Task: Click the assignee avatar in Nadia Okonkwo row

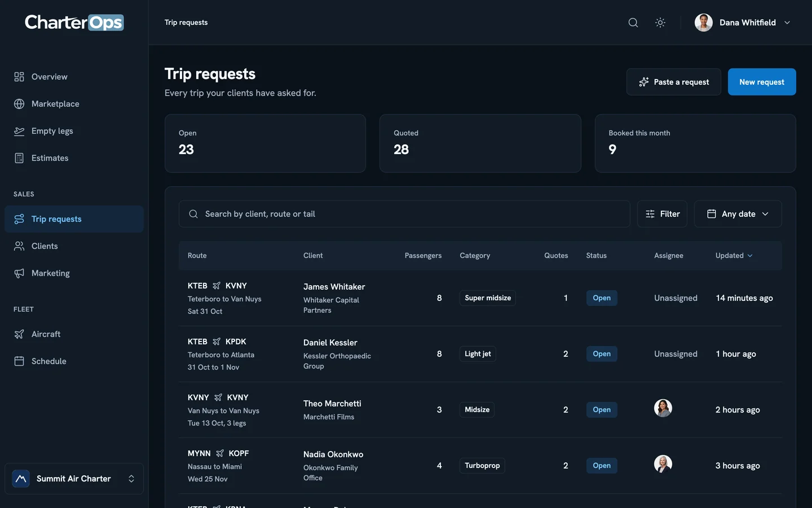Action: point(663,464)
